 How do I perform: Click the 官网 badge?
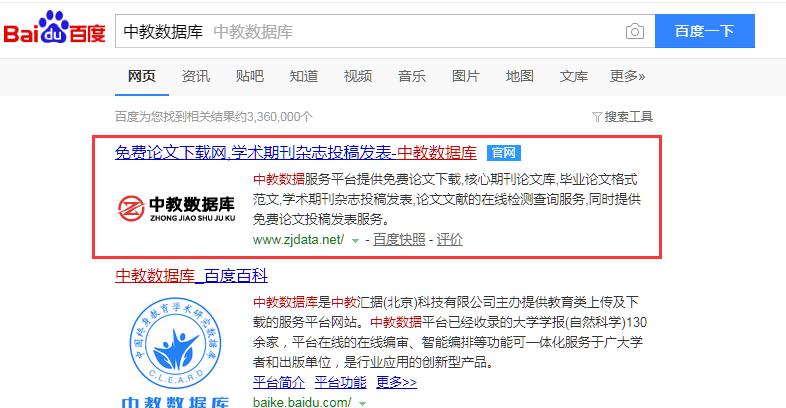[504, 153]
